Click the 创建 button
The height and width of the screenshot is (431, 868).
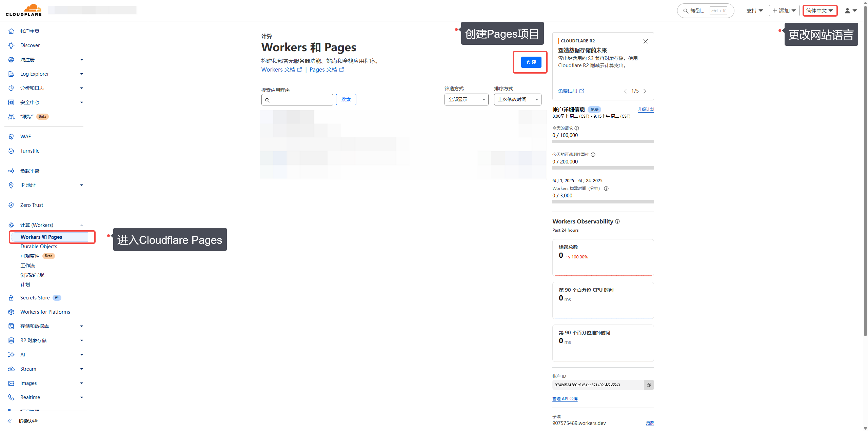(531, 62)
